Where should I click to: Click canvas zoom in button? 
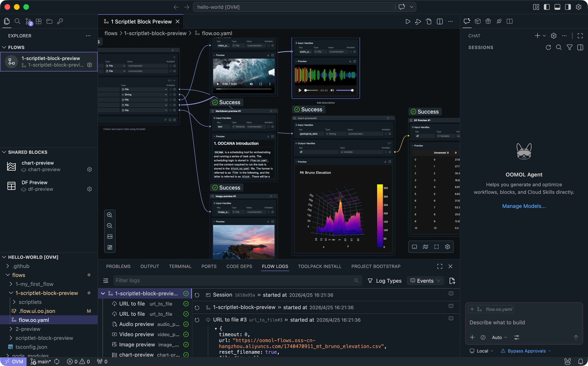point(110,215)
